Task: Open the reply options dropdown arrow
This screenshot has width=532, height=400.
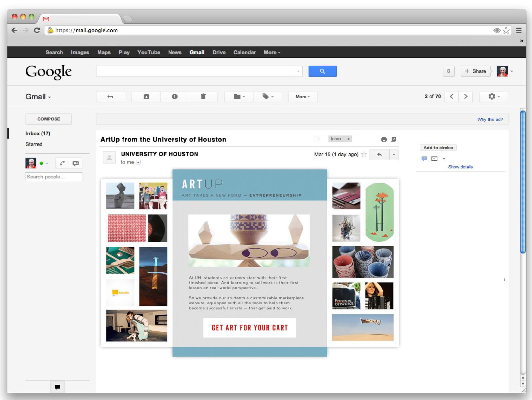Action: (x=394, y=155)
